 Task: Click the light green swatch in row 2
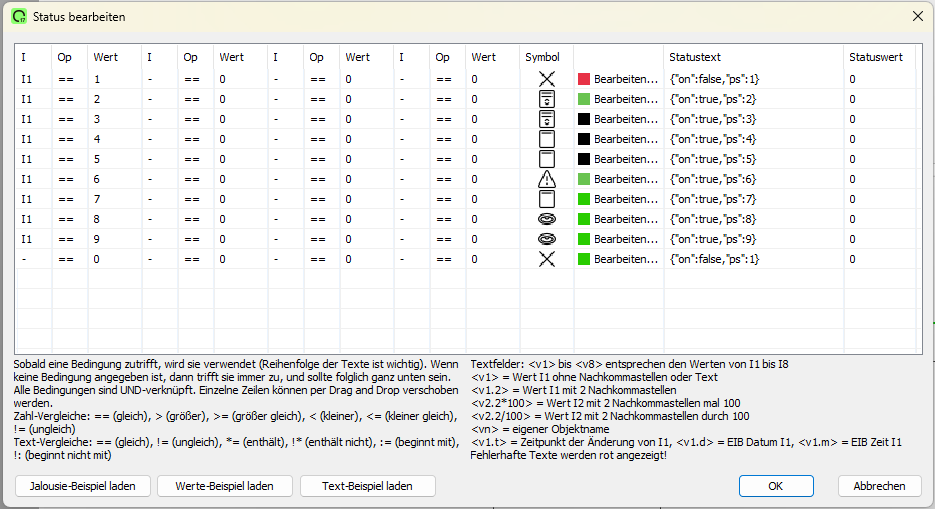tap(584, 99)
